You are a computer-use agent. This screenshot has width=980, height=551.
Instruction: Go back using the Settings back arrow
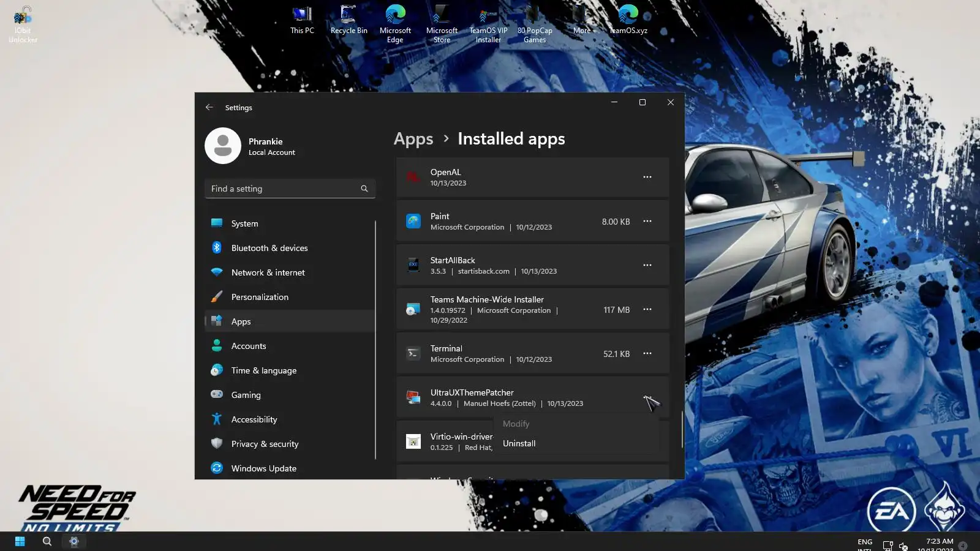coord(209,107)
